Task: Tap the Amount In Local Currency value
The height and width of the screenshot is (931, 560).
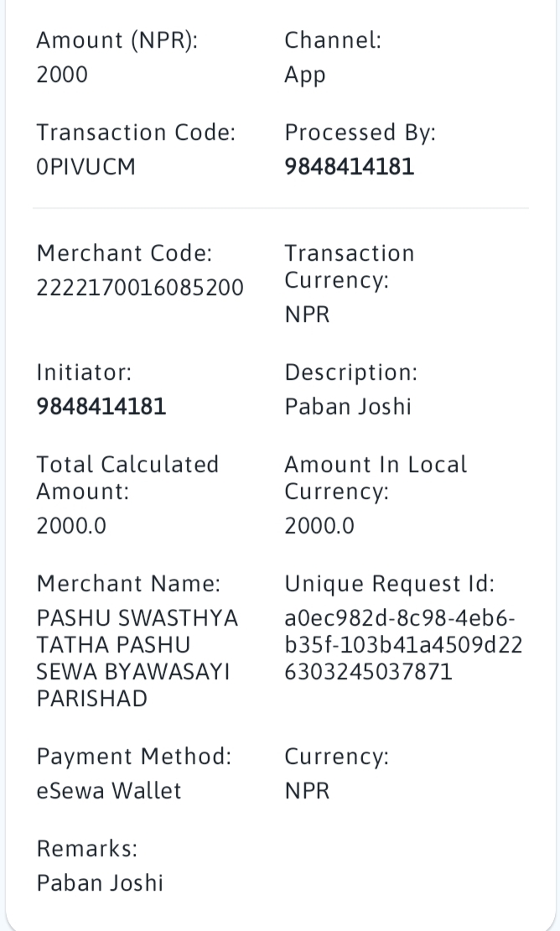Action: tap(319, 526)
